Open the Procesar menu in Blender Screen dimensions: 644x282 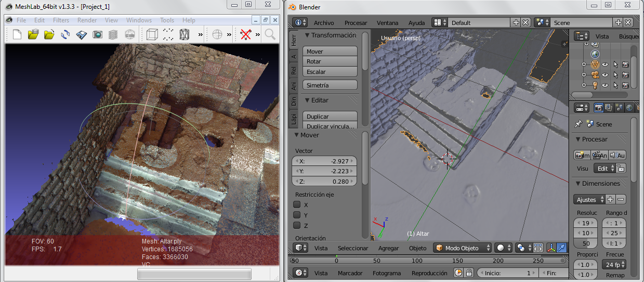356,23
